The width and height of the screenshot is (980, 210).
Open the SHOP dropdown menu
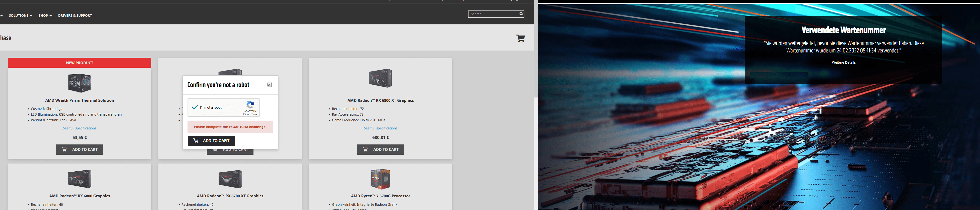click(45, 15)
